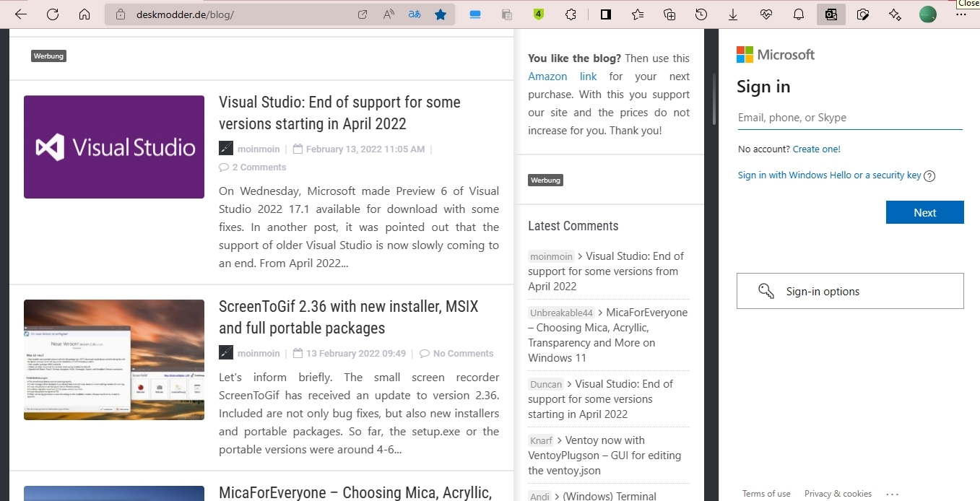Viewport: 980px width, 501px height.
Task: Click the Create one! link
Action: point(816,149)
